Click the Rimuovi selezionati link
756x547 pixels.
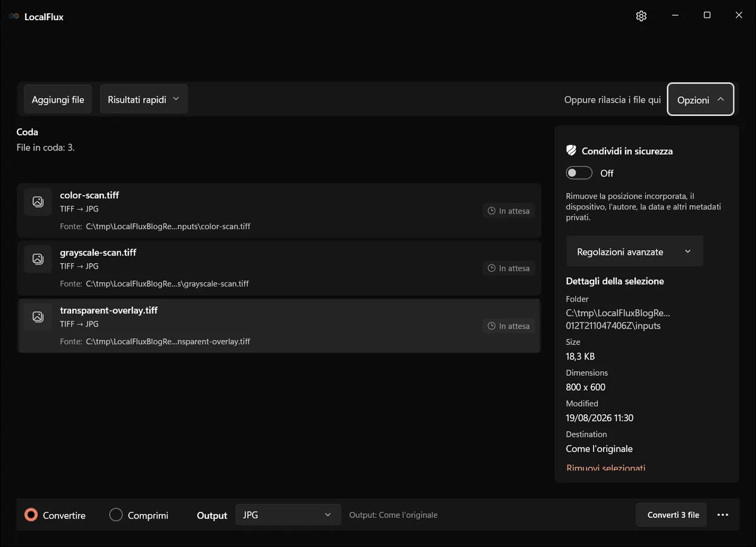tap(606, 468)
